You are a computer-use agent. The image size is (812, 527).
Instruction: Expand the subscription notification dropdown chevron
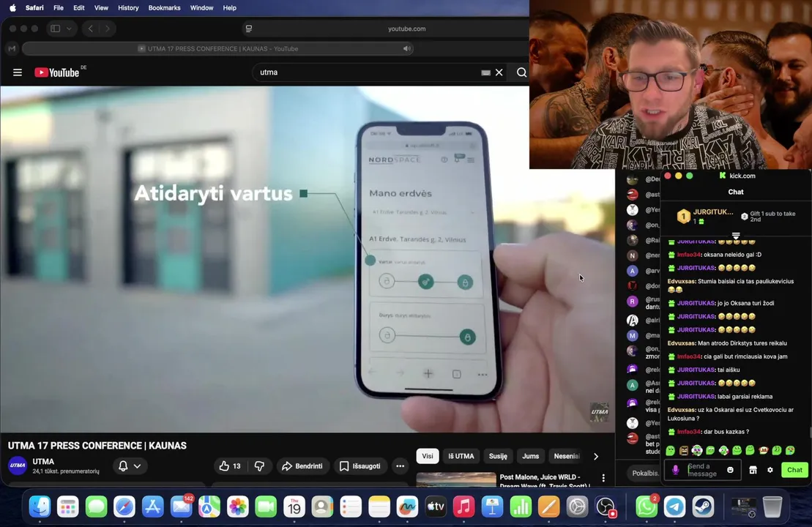tap(137, 466)
